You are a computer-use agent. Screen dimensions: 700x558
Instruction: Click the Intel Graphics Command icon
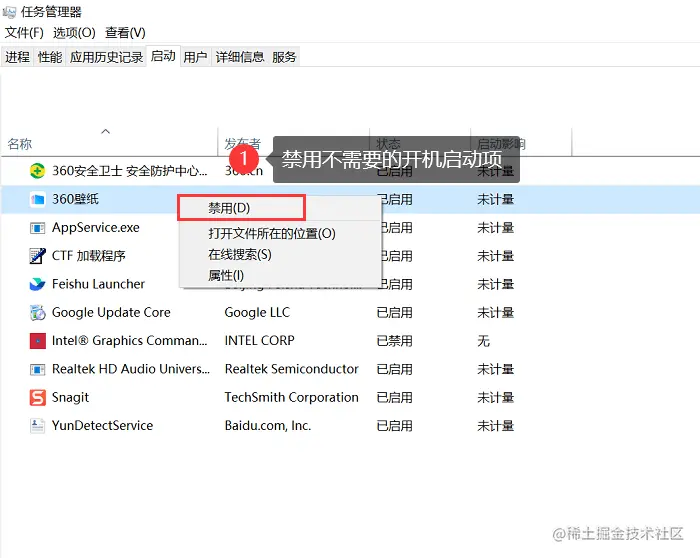[38, 341]
